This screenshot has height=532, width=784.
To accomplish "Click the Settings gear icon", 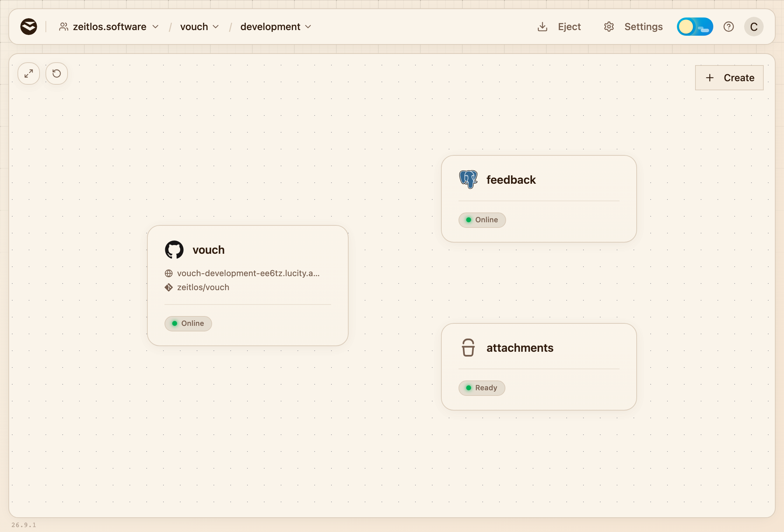I will (x=609, y=27).
